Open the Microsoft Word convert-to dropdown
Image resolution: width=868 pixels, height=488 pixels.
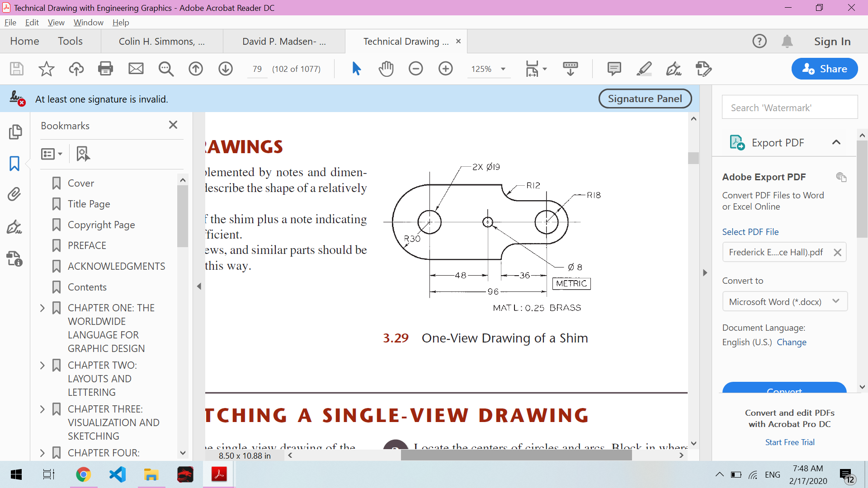click(x=784, y=301)
